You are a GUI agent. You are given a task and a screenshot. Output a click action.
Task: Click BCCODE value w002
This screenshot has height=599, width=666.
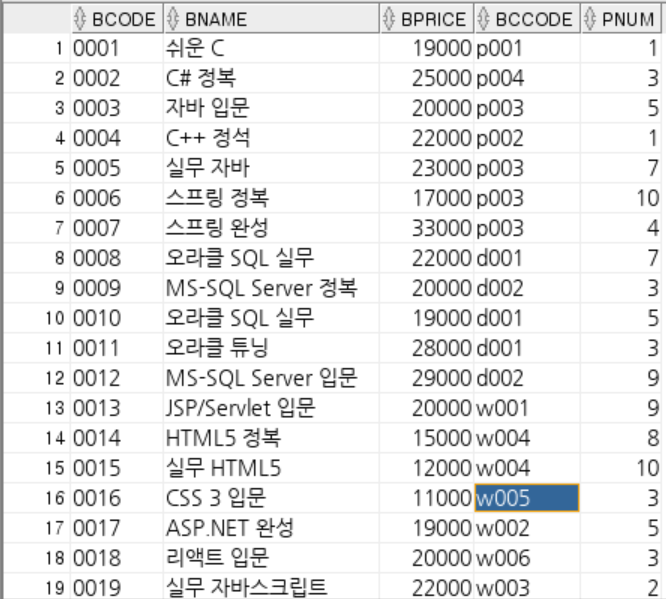click(x=527, y=528)
